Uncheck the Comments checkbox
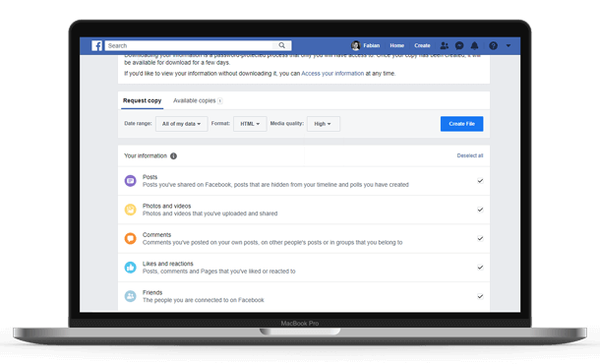 480,238
